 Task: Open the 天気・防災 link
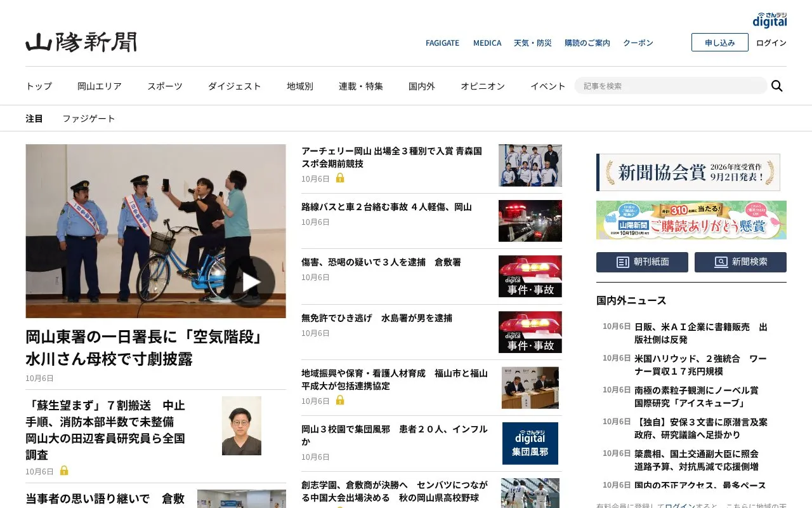tap(533, 43)
